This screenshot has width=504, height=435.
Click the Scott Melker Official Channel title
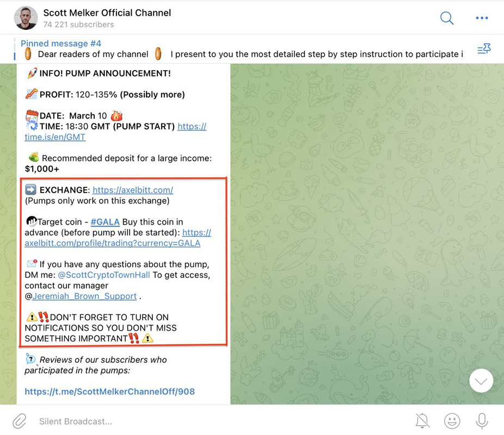pos(107,13)
